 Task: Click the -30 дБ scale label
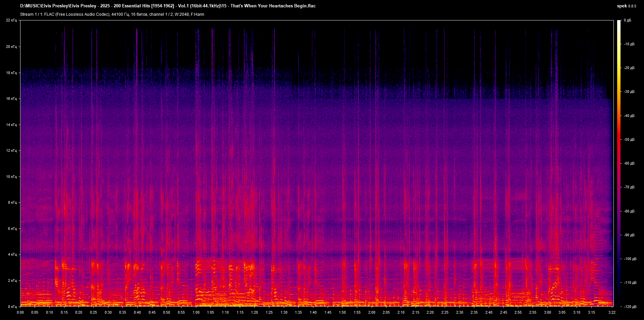pyautogui.click(x=629, y=91)
